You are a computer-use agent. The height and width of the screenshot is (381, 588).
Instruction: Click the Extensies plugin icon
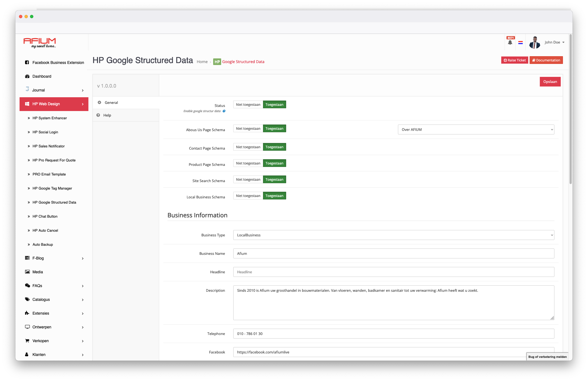pos(27,313)
